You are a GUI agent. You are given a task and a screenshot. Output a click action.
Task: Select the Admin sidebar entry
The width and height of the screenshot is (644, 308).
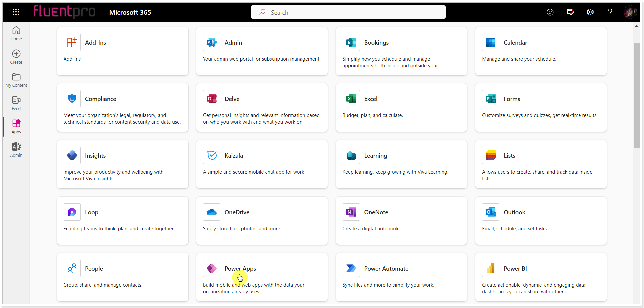16,149
